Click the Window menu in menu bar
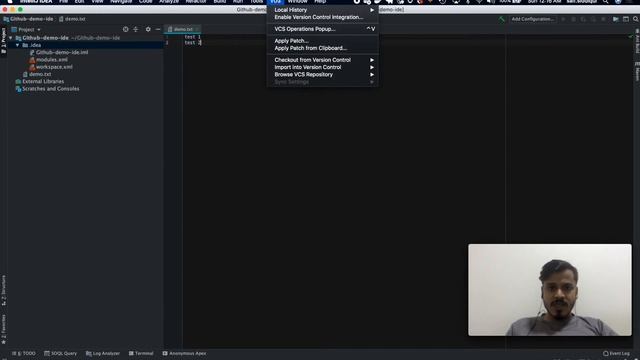Viewport: 640px width, 360px height. [x=297, y=2]
